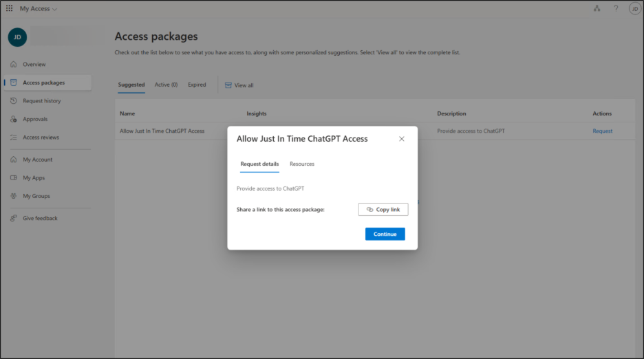
Task: Switch to the Expired tab
Action: pyautogui.click(x=197, y=85)
